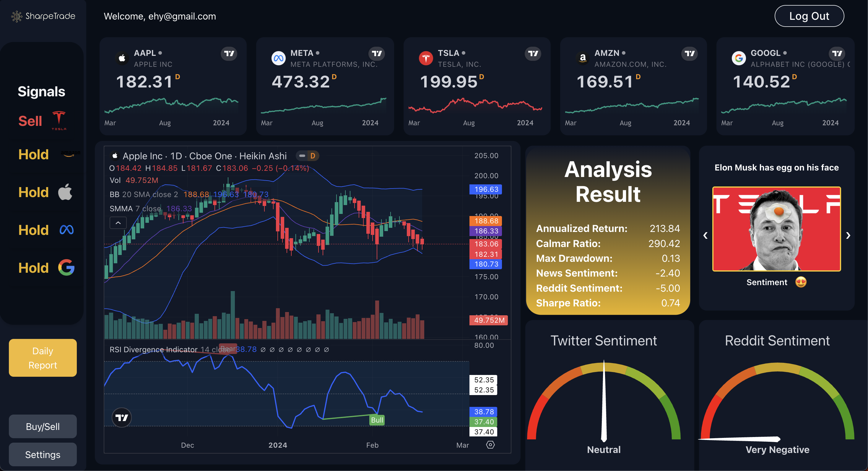Click the TSLA mini price chart
The width and height of the screenshot is (868, 471).
475,105
